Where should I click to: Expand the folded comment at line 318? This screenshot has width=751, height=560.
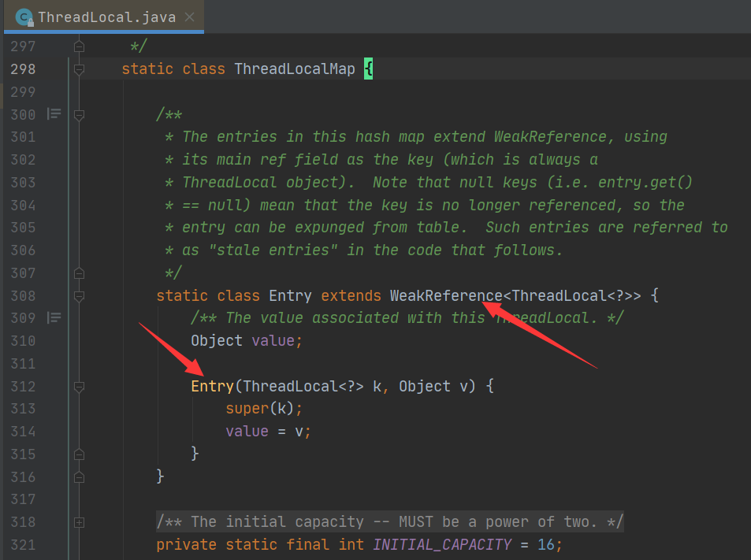(x=78, y=522)
